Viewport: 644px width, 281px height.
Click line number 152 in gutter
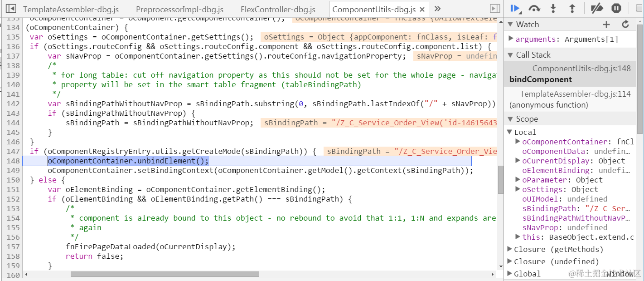(13, 199)
